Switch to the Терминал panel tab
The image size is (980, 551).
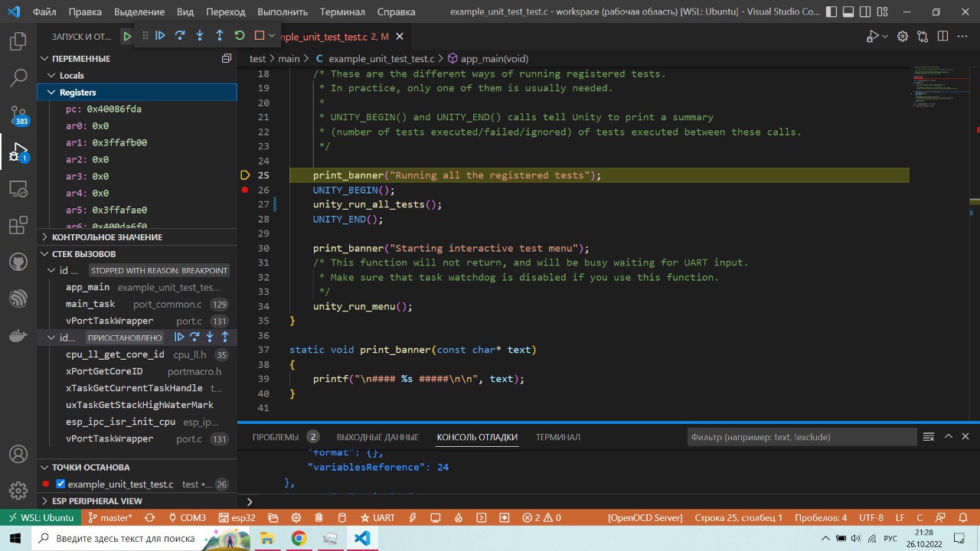(x=557, y=437)
